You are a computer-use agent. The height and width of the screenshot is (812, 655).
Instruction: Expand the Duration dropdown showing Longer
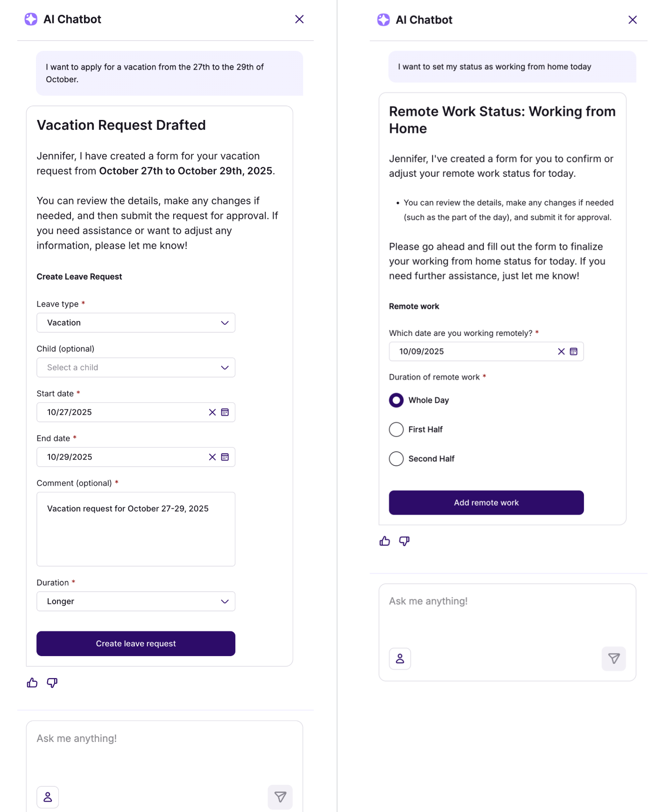click(136, 601)
